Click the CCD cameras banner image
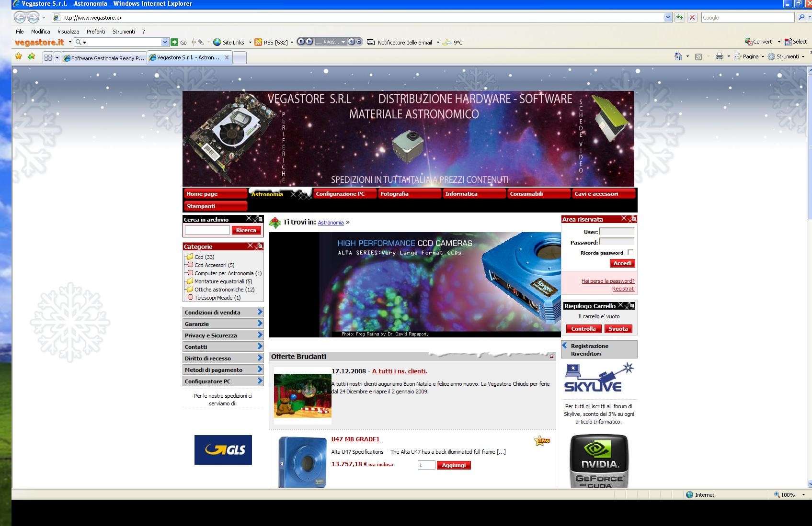 pos(415,285)
